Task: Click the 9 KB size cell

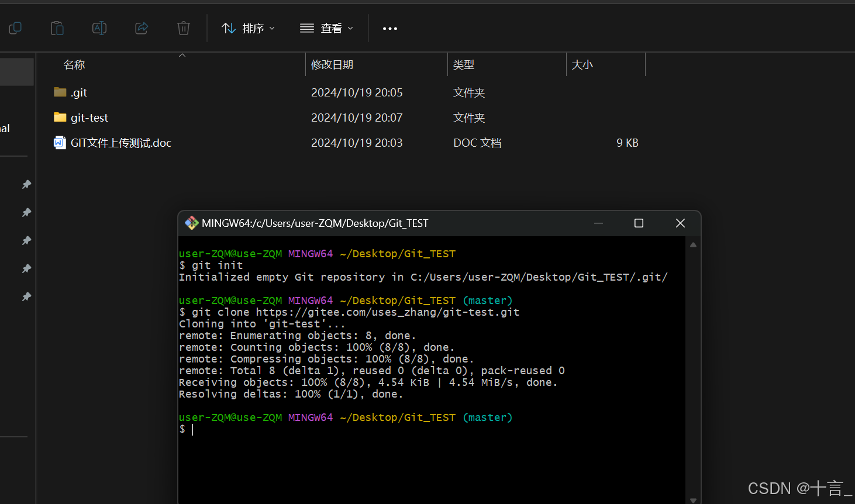Action: (x=628, y=143)
